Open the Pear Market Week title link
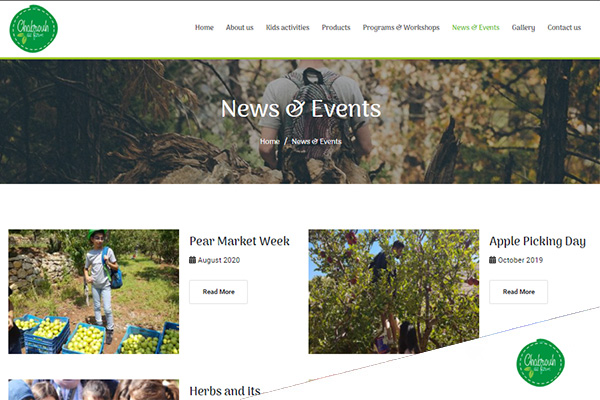The height and width of the screenshot is (400, 600). pos(240,241)
